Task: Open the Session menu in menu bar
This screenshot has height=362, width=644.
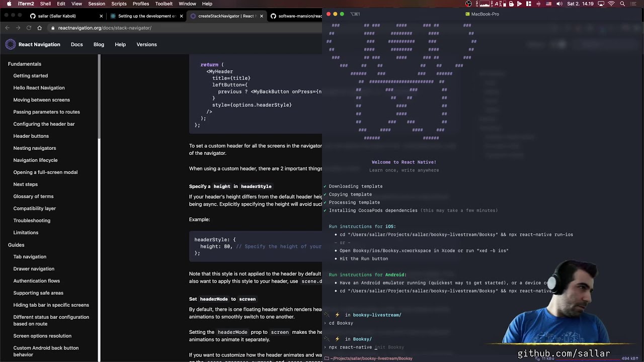Action: [97, 4]
